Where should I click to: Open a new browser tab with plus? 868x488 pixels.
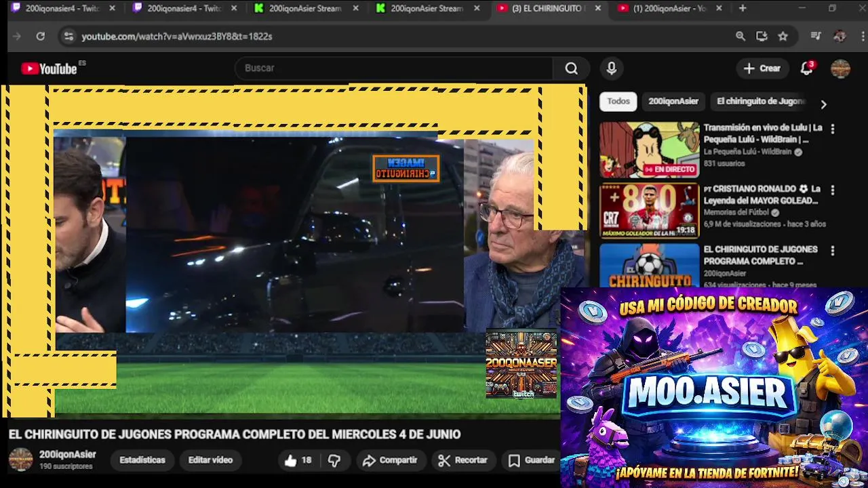[x=743, y=8]
